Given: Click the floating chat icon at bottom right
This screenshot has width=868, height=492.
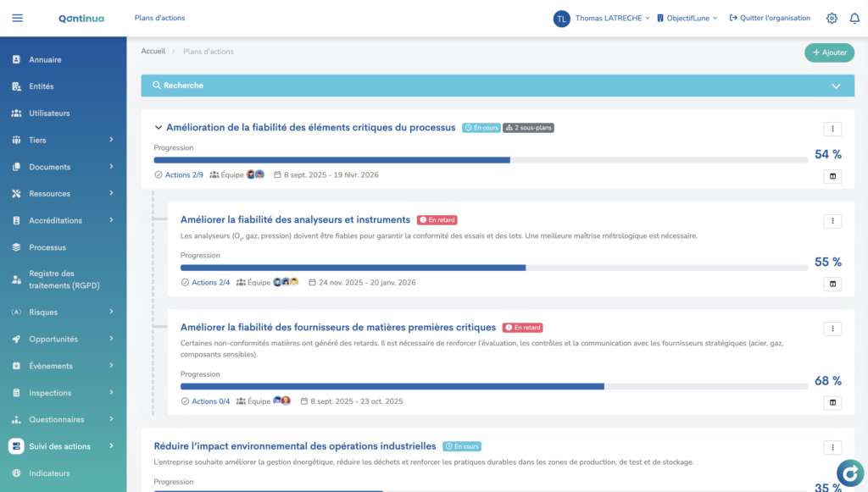Looking at the screenshot, I should [x=849, y=473].
